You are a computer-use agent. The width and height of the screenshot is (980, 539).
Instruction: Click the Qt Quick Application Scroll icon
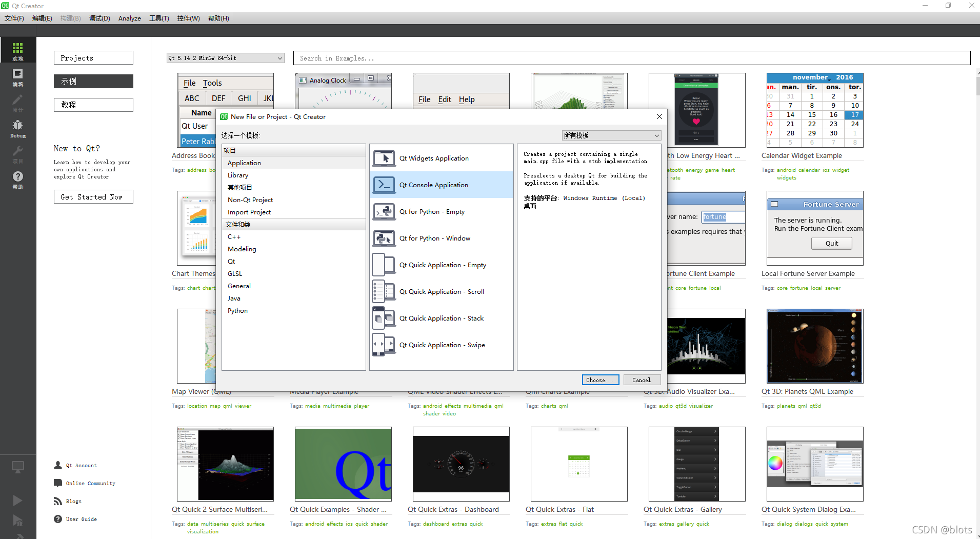click(384, 292)
